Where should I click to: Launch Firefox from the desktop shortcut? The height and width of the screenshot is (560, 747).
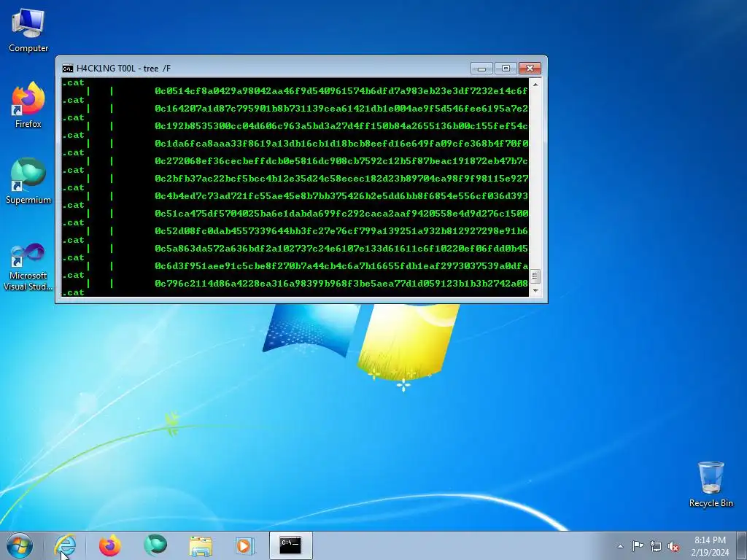tap(28, 105)
